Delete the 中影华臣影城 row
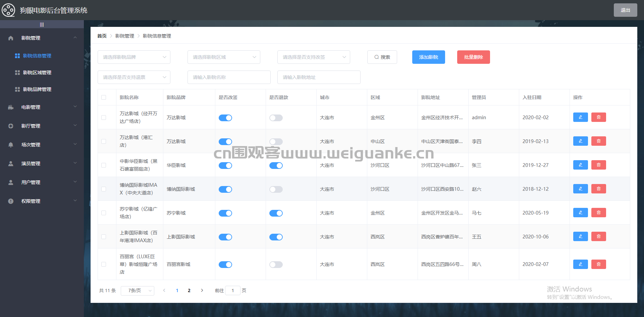644x317 pixels. pos(599,165)
